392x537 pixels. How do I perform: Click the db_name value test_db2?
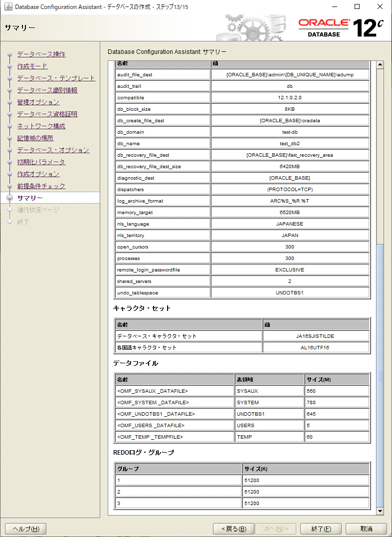pyautogui.click(x=290, y=144)
